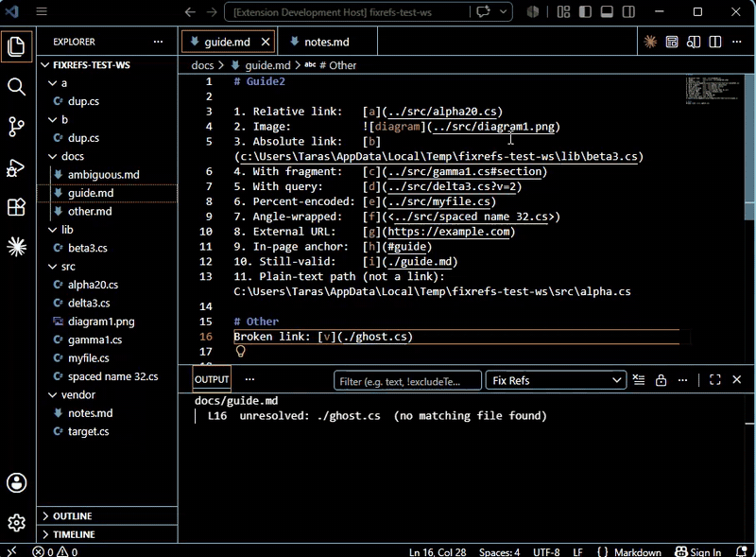Maximize the panel size
The width and height of the screenshot is (756, 557).
(x=715, y=380)
